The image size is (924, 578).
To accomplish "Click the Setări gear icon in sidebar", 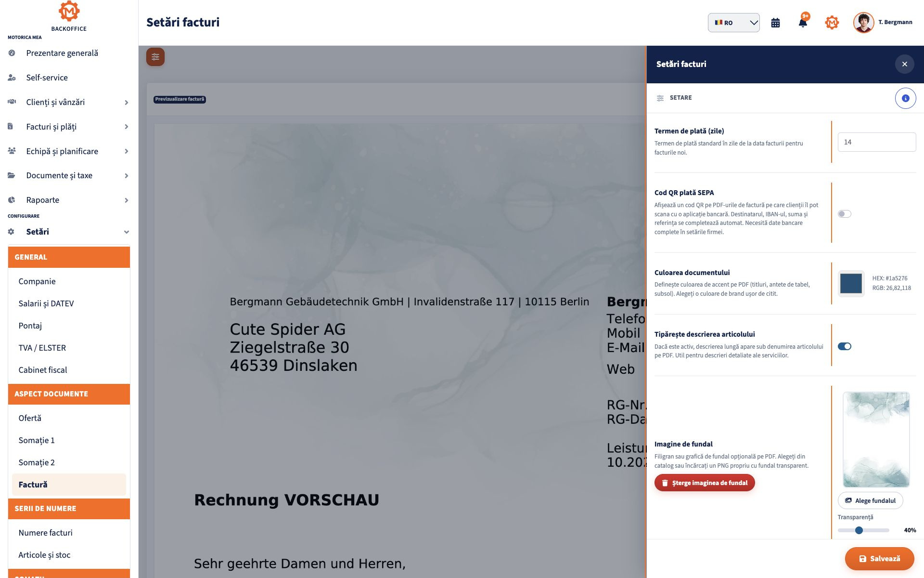I will (x=11, y=232).
